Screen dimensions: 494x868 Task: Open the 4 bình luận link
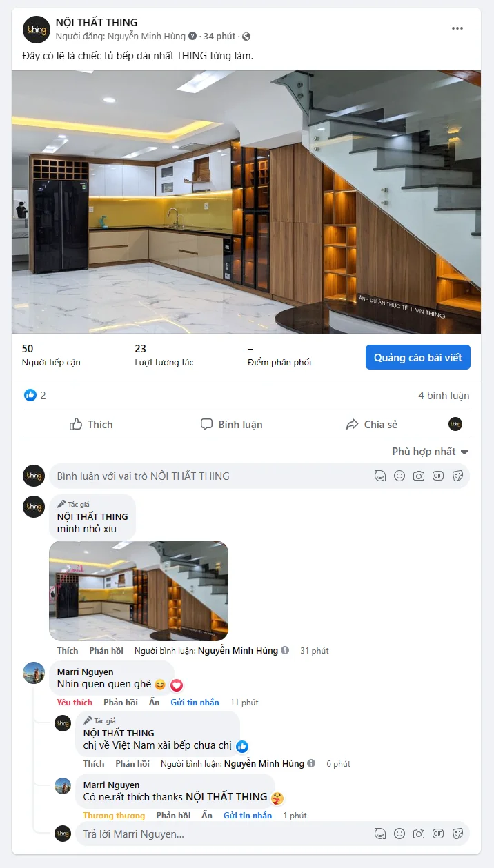(444, 396)
